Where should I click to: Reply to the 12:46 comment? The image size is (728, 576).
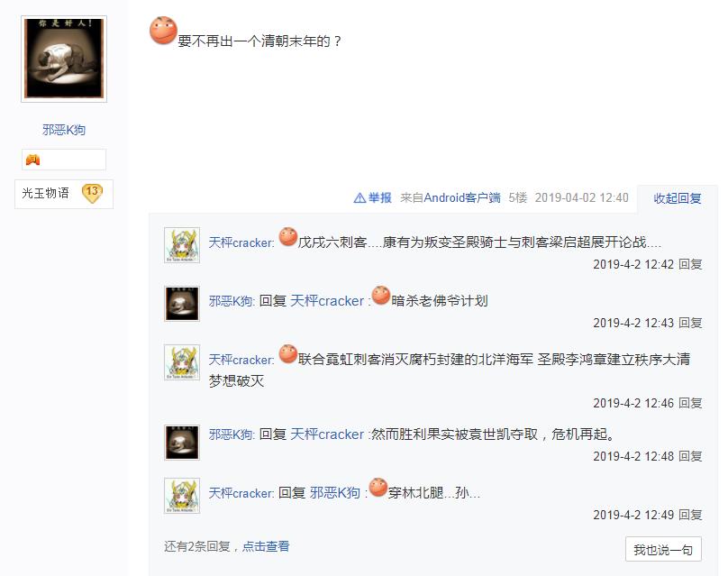[690, 403]
